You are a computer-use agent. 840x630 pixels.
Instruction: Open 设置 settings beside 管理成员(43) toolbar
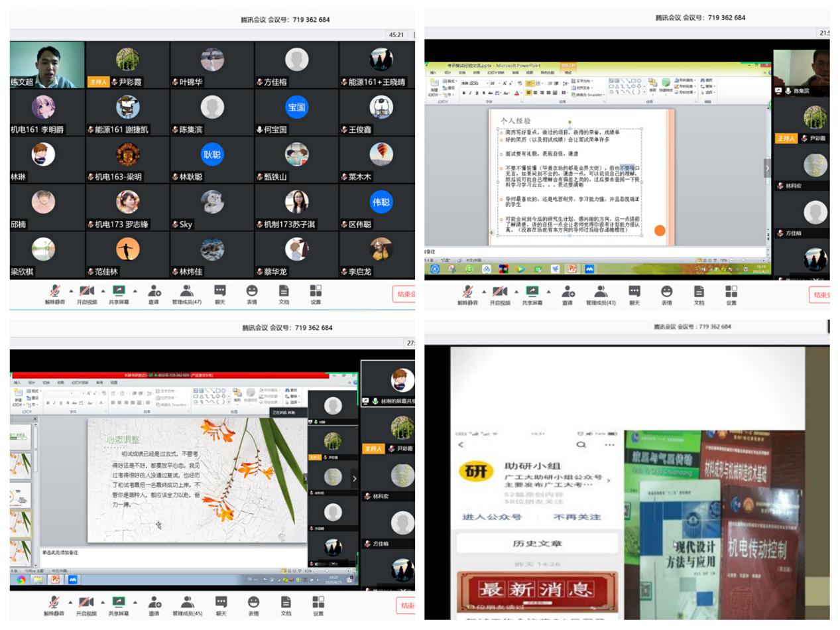[731, 292]
